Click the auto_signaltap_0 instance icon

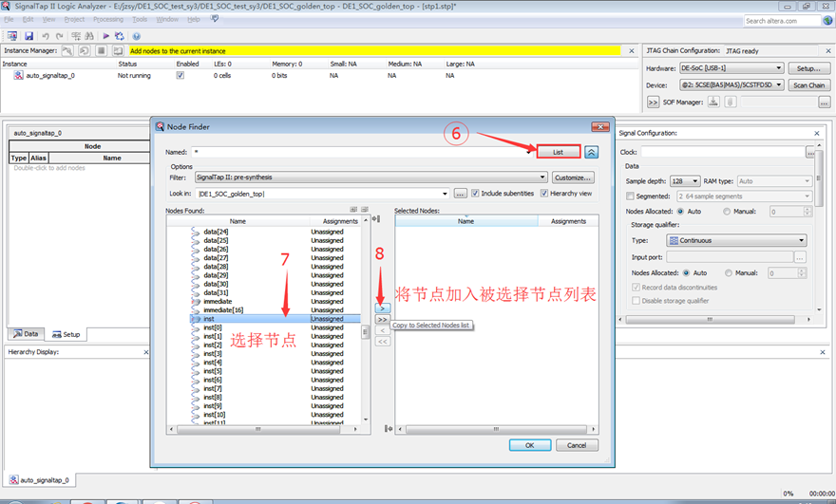coord(18,75)
